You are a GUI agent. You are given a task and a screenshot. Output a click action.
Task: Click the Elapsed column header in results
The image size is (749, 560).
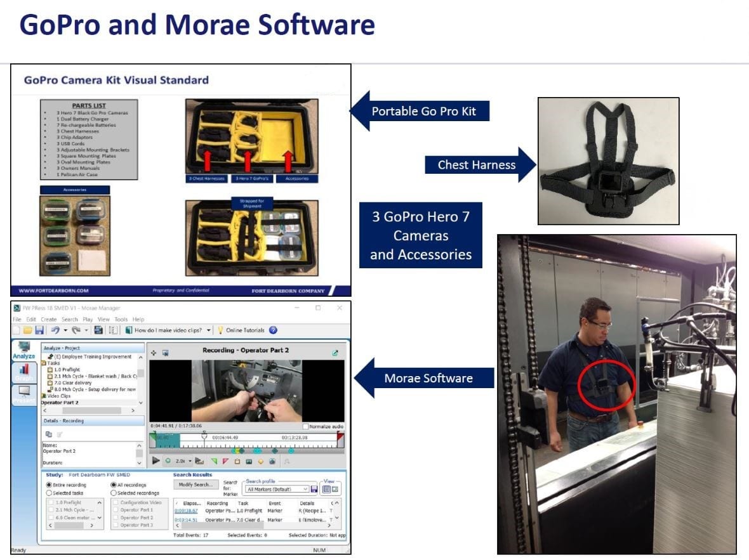(192, 503)
